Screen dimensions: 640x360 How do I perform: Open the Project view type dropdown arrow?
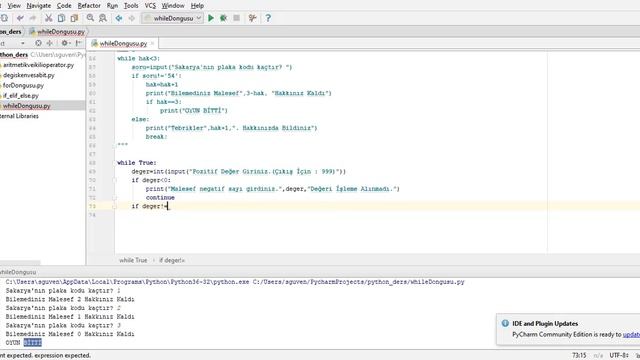[23, 43]
